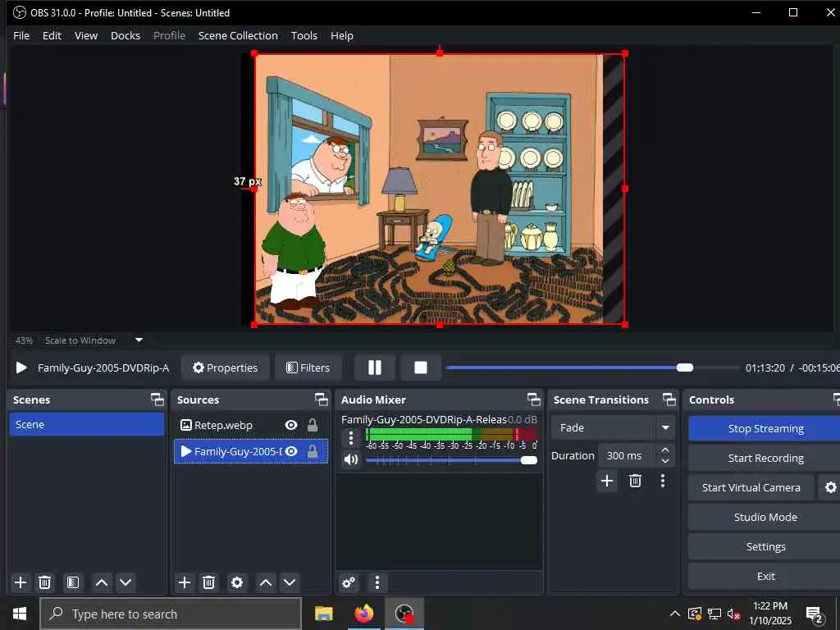Lock the Family-Guy-2005 media source

tap(313, 451)
